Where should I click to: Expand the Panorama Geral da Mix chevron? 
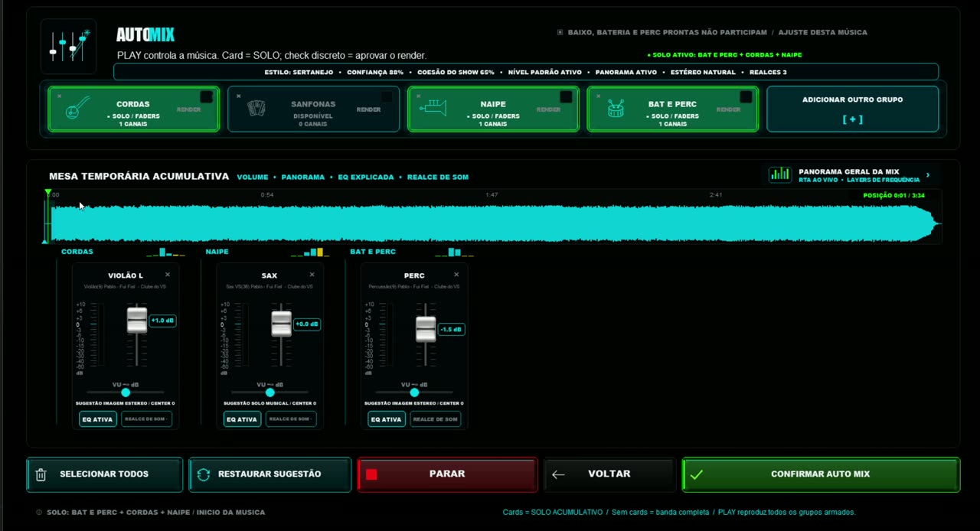(x=928, y=174)
